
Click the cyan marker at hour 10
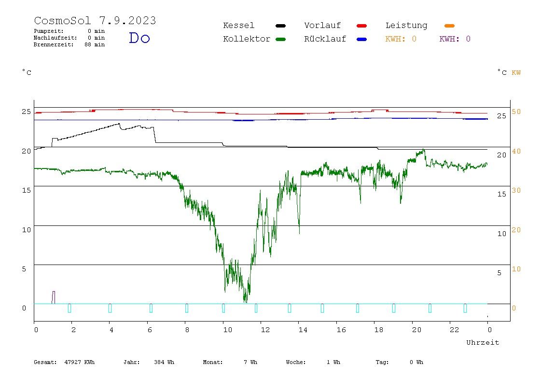click(223, 308)
